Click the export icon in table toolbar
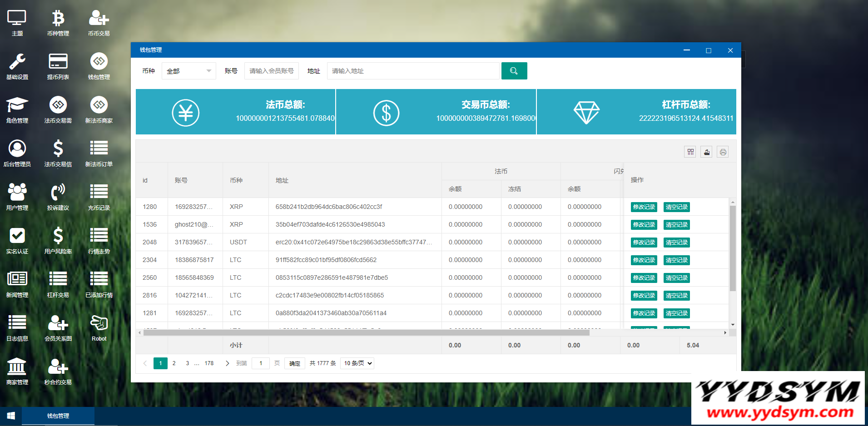 click(706, 152)
